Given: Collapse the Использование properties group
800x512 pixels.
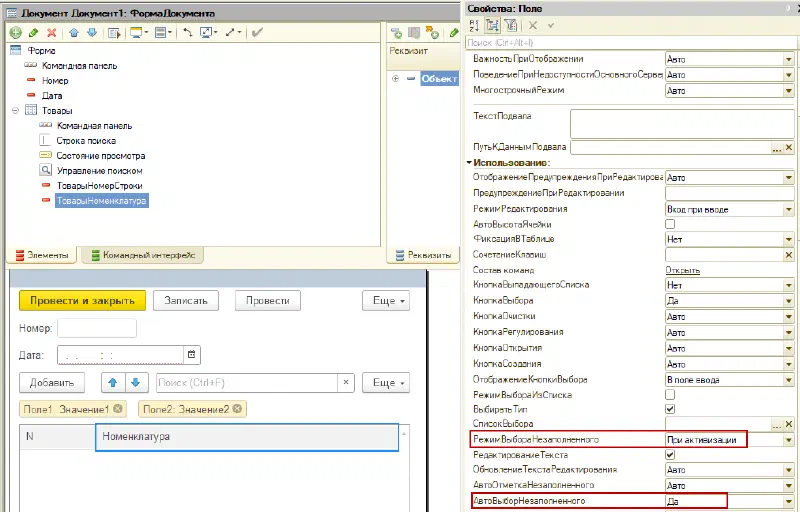Looking at the screenshot, I should (x=469, y=163).
